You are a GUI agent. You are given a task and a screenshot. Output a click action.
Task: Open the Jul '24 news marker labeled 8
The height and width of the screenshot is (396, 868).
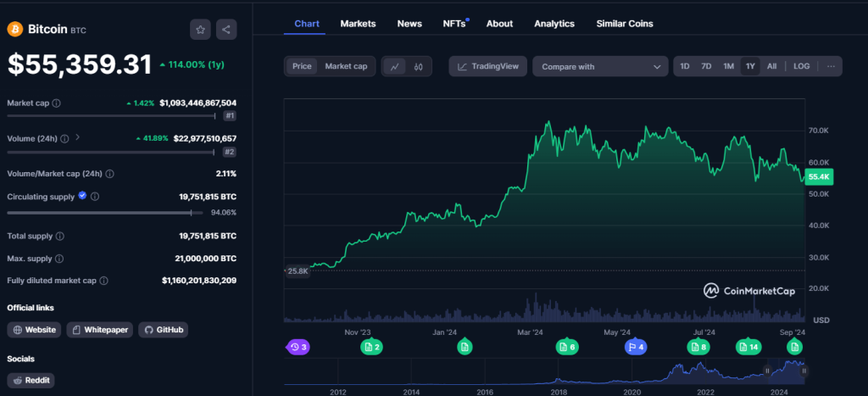tap(698, 348)
